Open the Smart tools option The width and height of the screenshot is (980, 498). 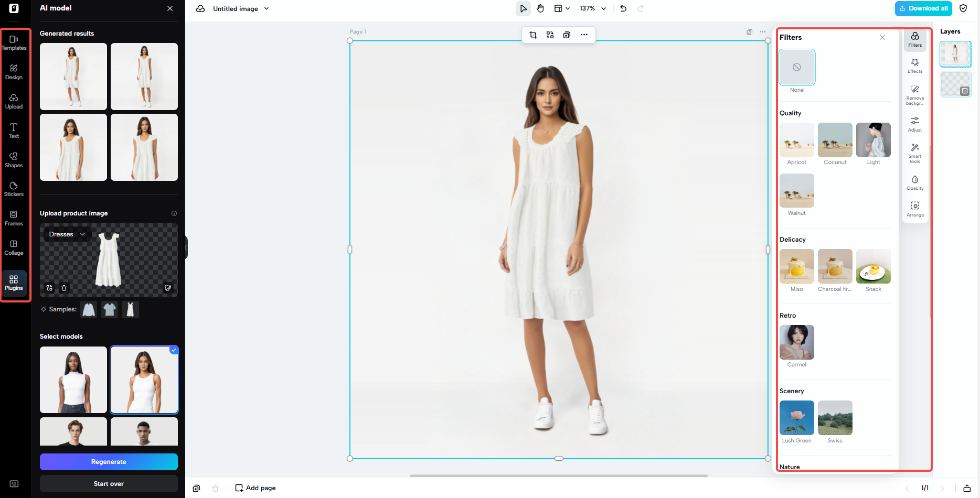[915, 153]
